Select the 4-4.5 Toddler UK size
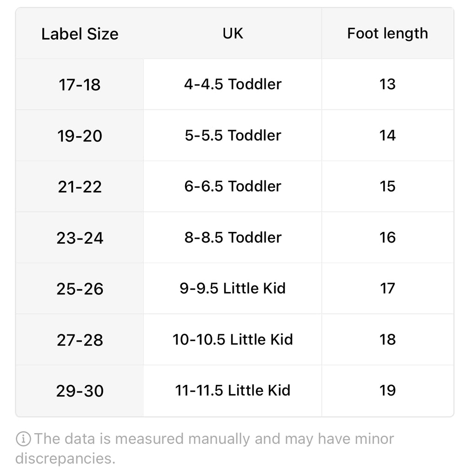This screenshot has height=476, width=472. (233, 85)
